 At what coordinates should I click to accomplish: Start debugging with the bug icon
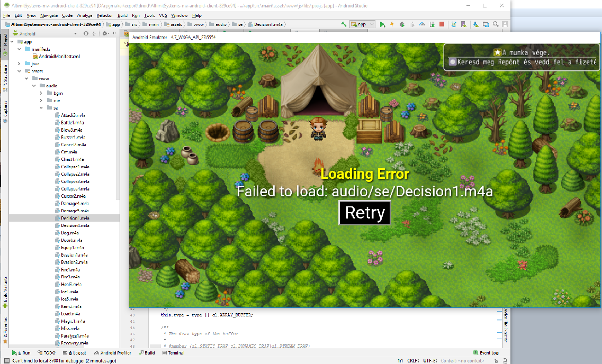pyautogui.click(x=402, y=24)
